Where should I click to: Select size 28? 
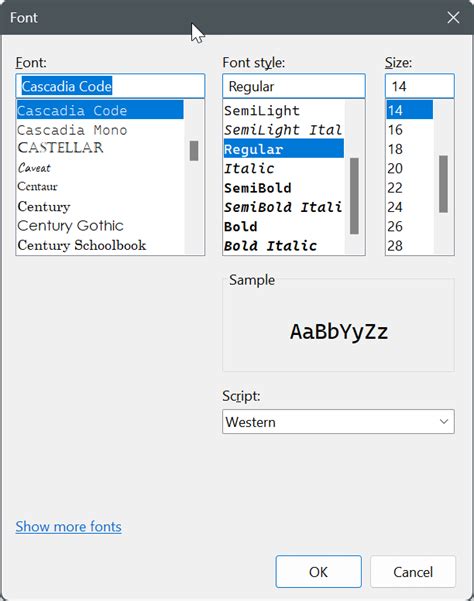tap(409, 245)
